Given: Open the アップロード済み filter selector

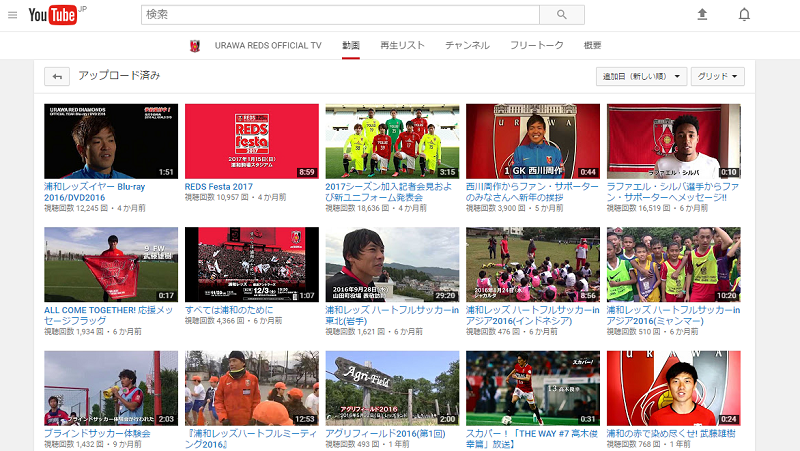Looking at the screenshot, I should pos(119,76).
